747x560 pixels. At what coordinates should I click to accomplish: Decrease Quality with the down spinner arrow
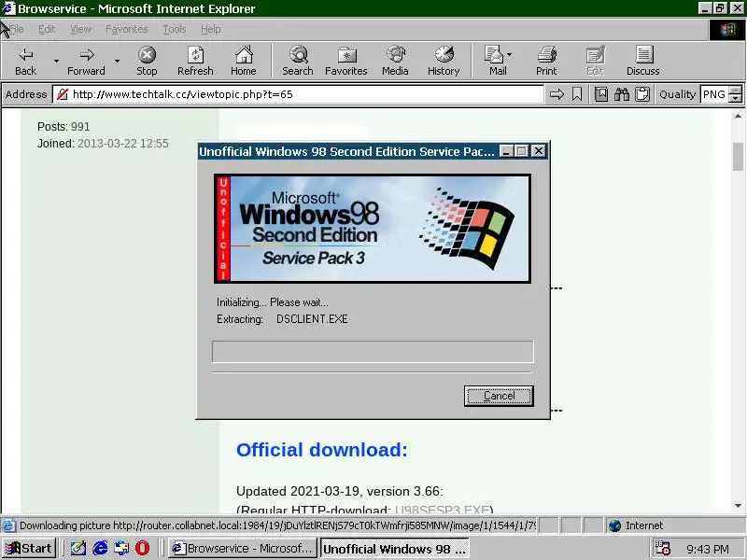pyautogui.click(x=736, y=99)
